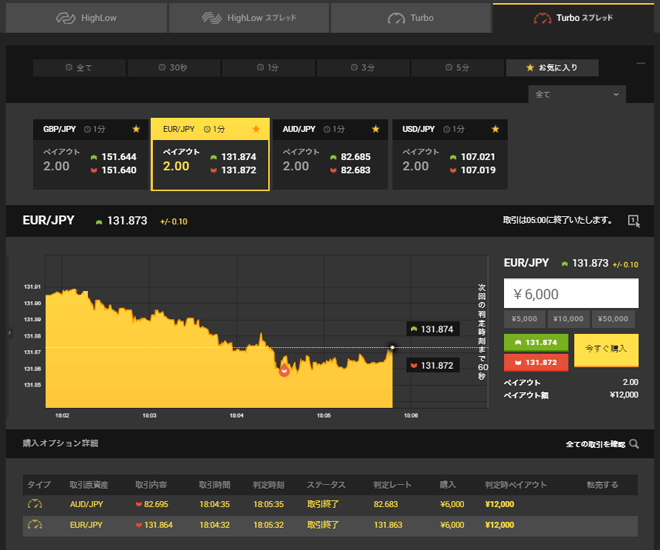Viewport: 660px width, 550px height.
Task: Filter by 全て duration button
Action: (79, 68)
